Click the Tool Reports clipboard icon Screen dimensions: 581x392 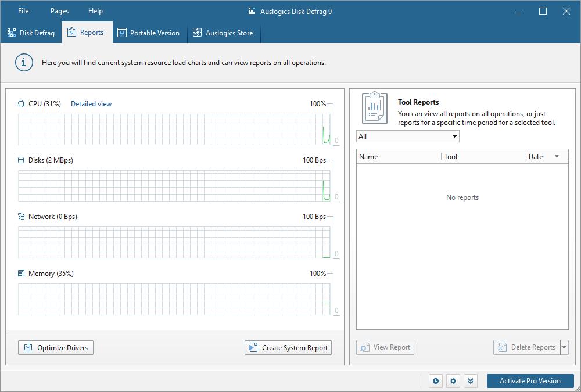pos(375,107)
